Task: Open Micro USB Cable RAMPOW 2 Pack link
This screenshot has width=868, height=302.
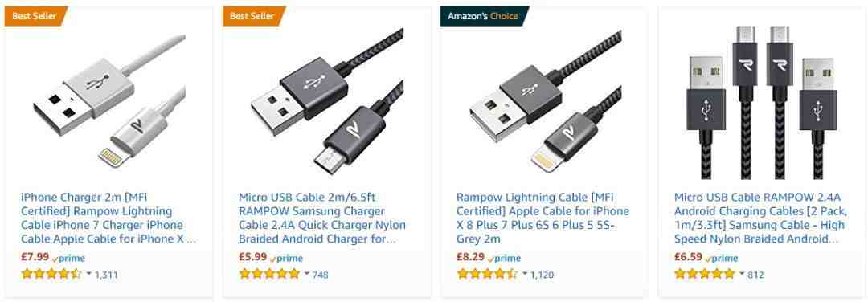Action: coord(759,218)
